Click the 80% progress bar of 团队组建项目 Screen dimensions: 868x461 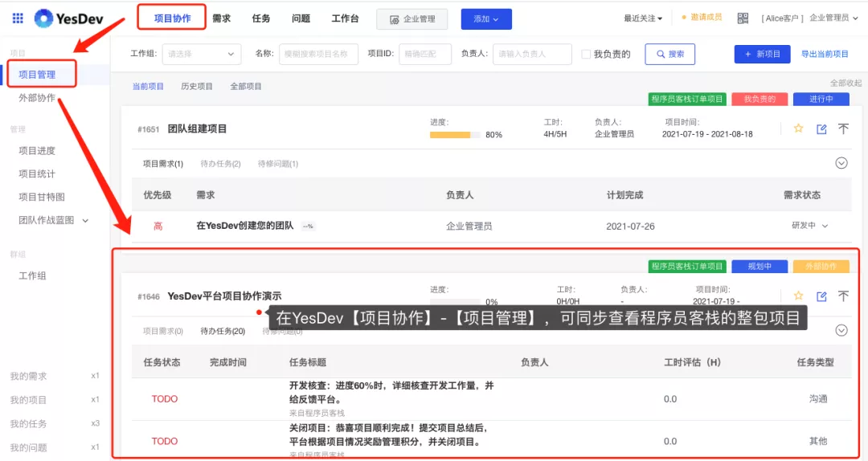pos(454,134)
